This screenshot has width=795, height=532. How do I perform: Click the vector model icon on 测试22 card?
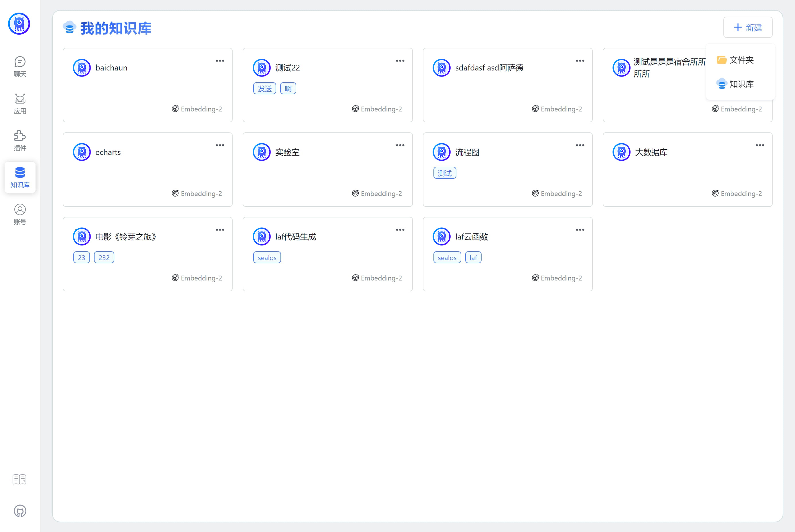[355, 109]
